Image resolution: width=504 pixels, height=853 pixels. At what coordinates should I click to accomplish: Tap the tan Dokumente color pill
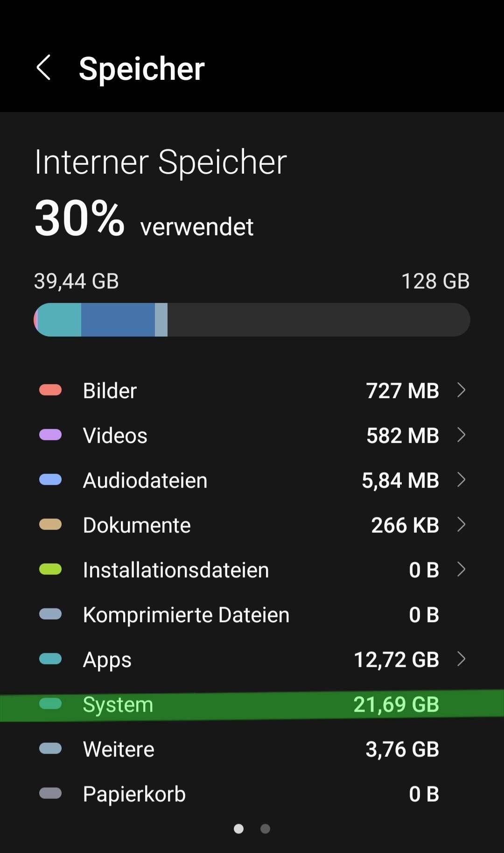[x=50, y=525]
